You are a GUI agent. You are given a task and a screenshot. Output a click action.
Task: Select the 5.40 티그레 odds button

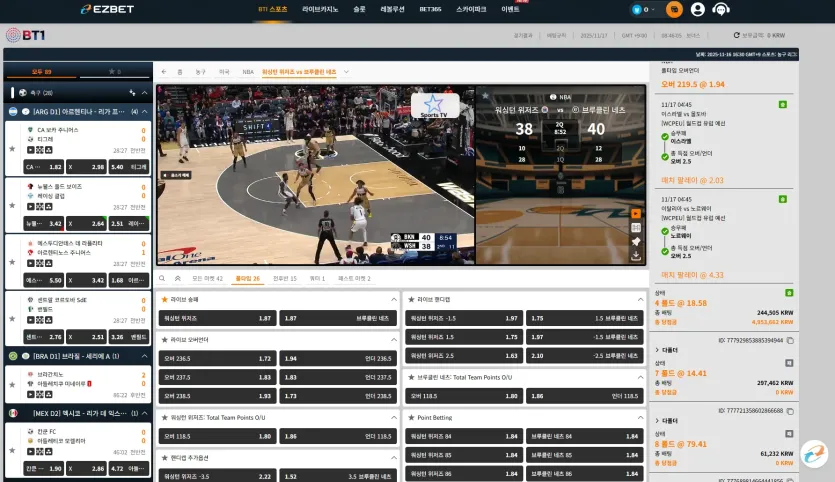[x=128, y=167]
